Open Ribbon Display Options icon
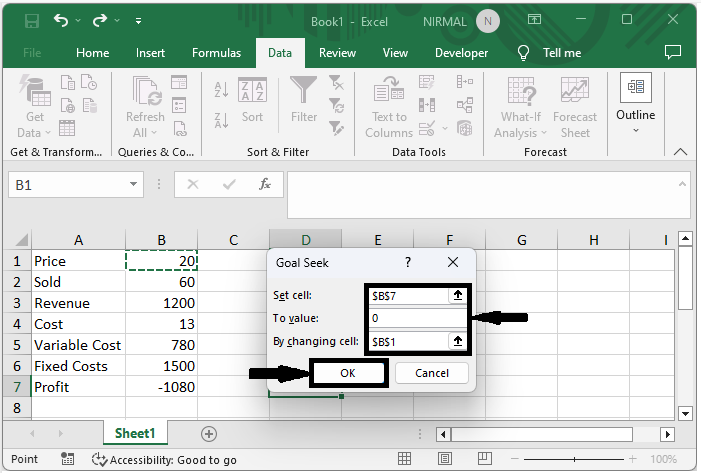 [x=534, y=19]
